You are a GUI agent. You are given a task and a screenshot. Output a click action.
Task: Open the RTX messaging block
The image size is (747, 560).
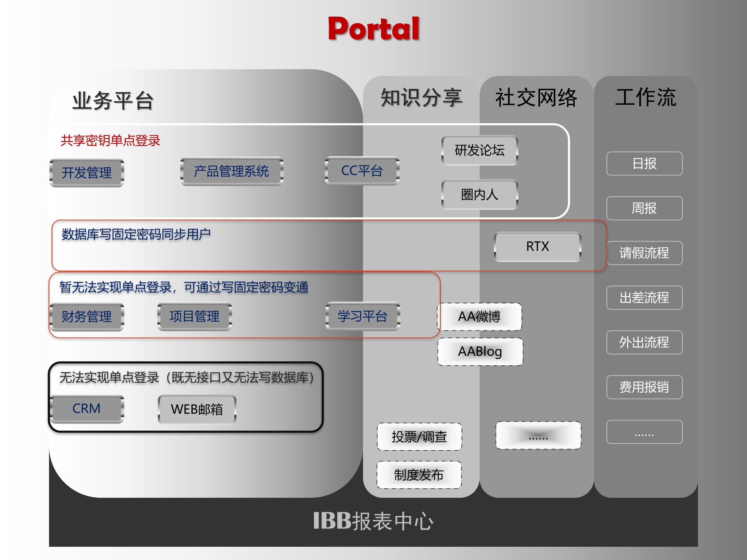[537, 246]
